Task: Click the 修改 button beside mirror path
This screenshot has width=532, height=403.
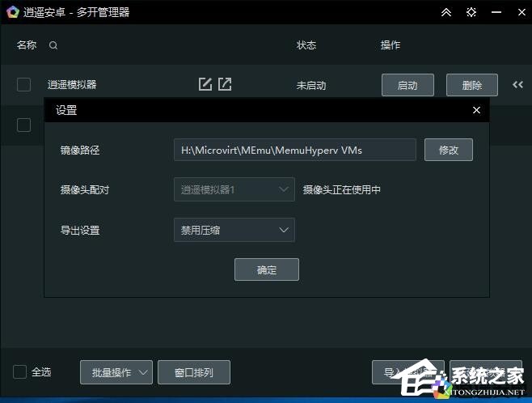Action: tap(448, 150)
